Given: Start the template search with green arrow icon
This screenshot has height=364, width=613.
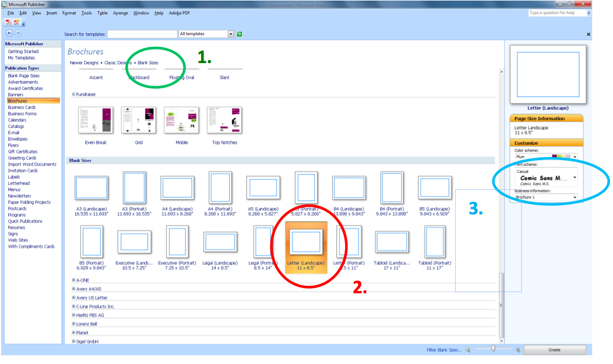Looking at the screenshot, I should point(239,33).
